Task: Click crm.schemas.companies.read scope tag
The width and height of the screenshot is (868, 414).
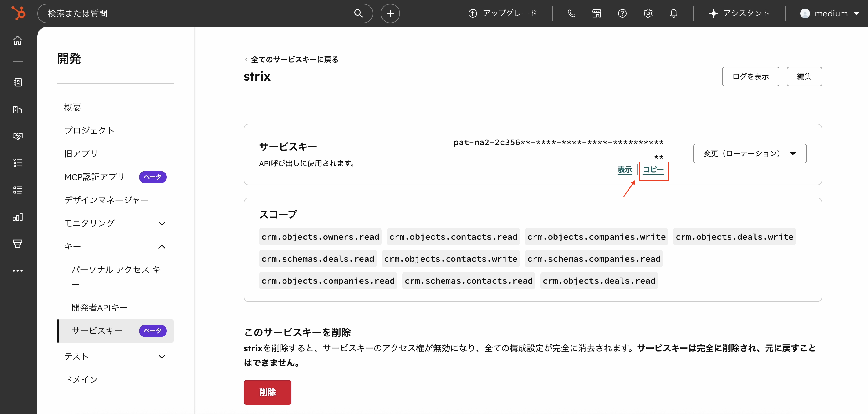Action: pyautogui.click(x=593, y=258)
